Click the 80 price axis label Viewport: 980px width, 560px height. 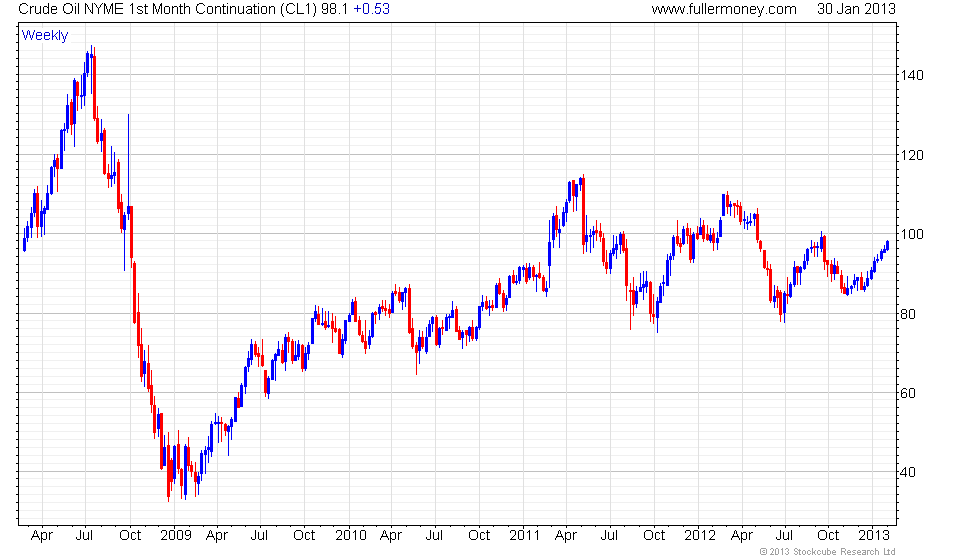tap(908, 314)
